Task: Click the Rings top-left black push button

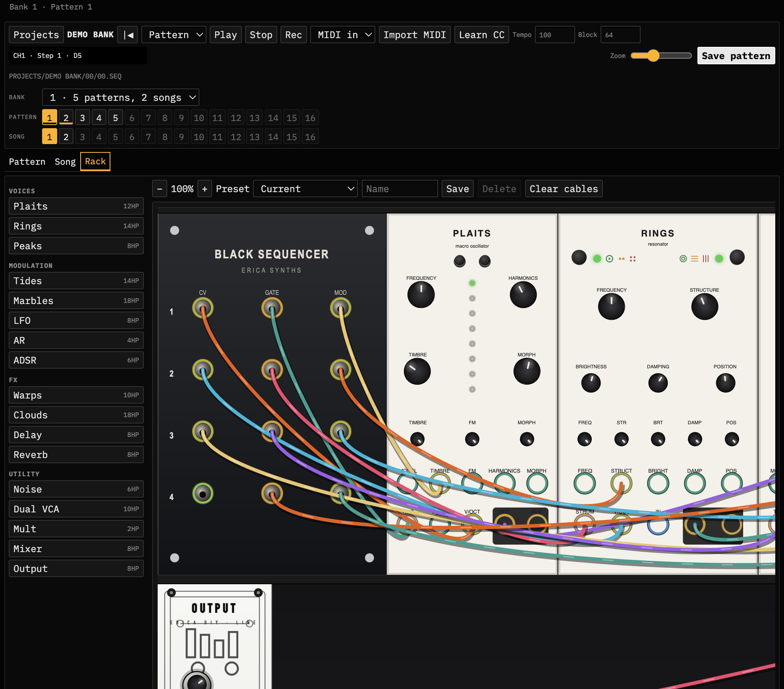Action: pos(579,258)
